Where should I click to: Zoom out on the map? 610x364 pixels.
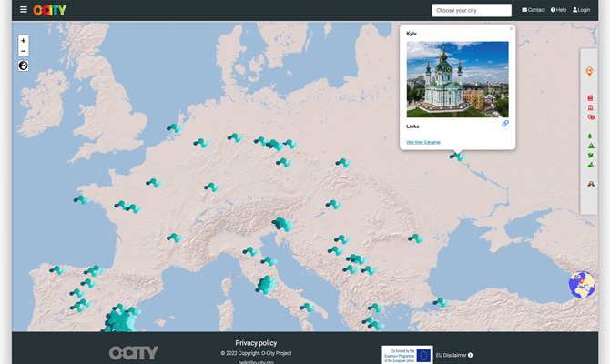24,51
